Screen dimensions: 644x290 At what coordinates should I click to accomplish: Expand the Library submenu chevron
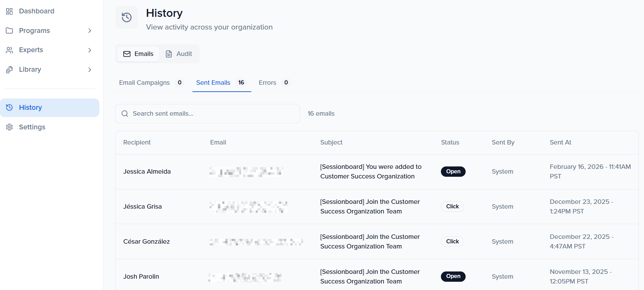tap(90, 70)
